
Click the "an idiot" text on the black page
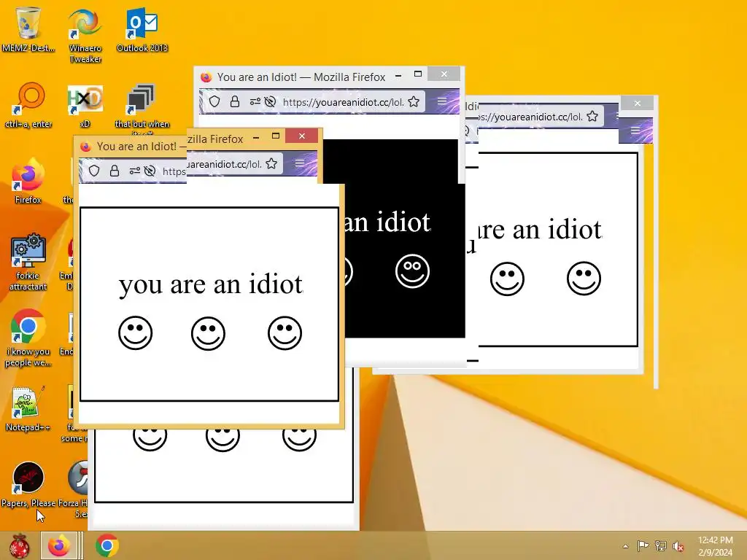[387, 222]
